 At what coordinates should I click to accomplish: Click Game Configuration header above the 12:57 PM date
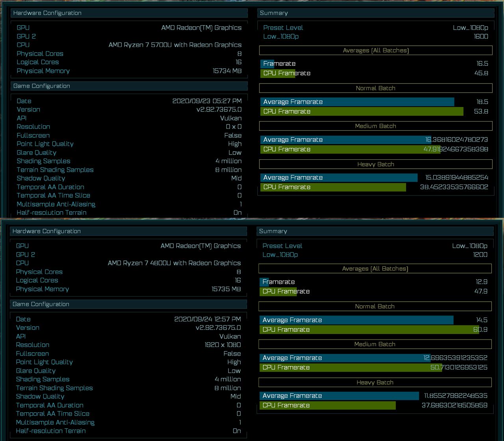[128, 304]
